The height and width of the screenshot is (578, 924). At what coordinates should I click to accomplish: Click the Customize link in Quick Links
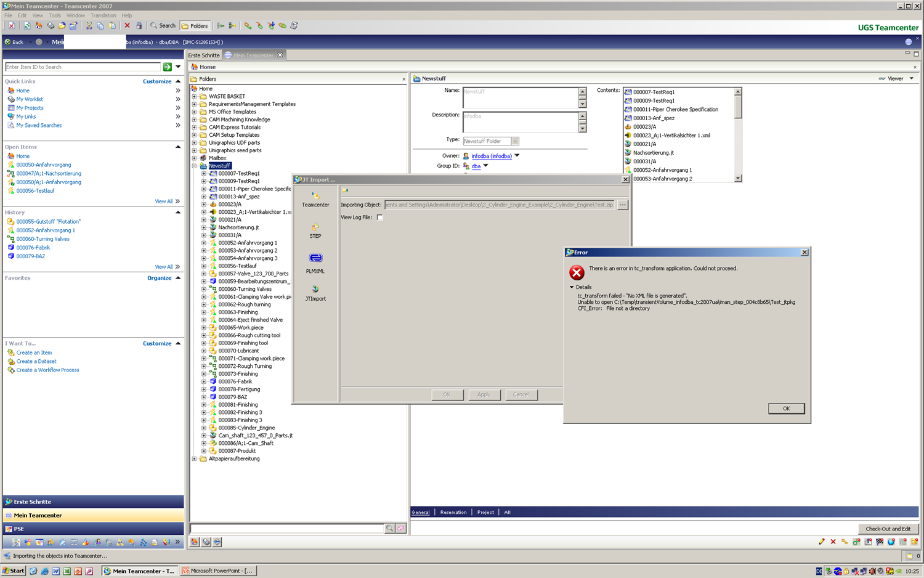point(157,81)
